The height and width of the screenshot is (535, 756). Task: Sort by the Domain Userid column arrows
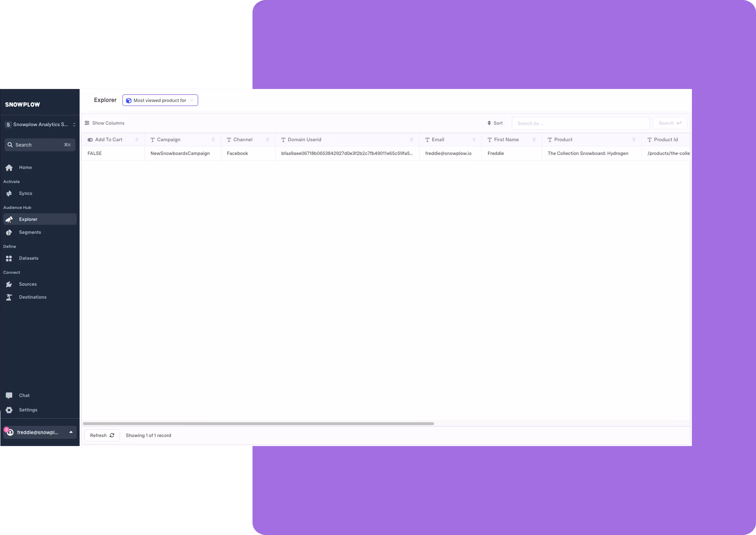coord(412,140)
